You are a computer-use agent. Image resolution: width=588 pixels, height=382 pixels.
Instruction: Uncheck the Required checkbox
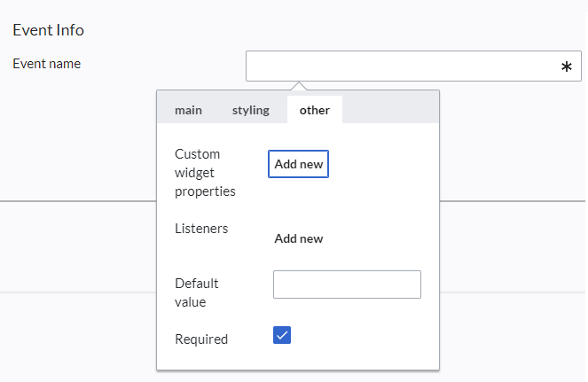point(282,335)
